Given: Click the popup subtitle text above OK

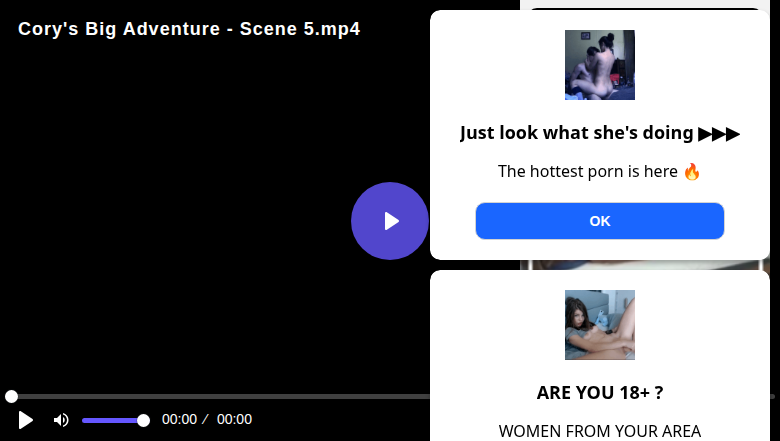Looking at the screenshot, I should tap(588, 171).
